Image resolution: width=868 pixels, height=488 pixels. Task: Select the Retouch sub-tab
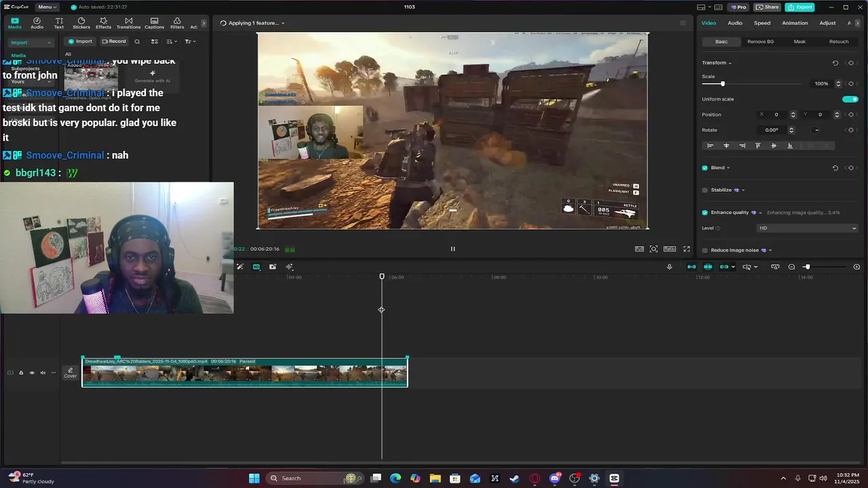point(839,41)
